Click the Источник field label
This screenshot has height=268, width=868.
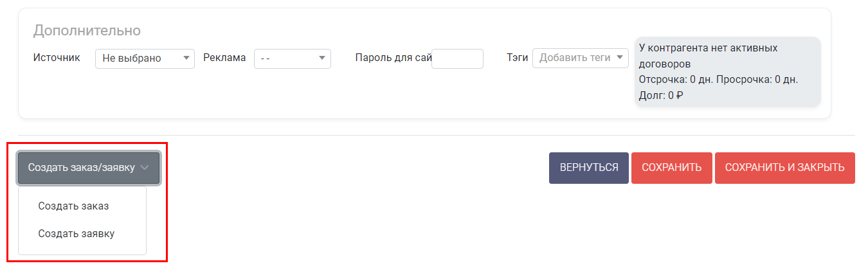click(57, 58)
